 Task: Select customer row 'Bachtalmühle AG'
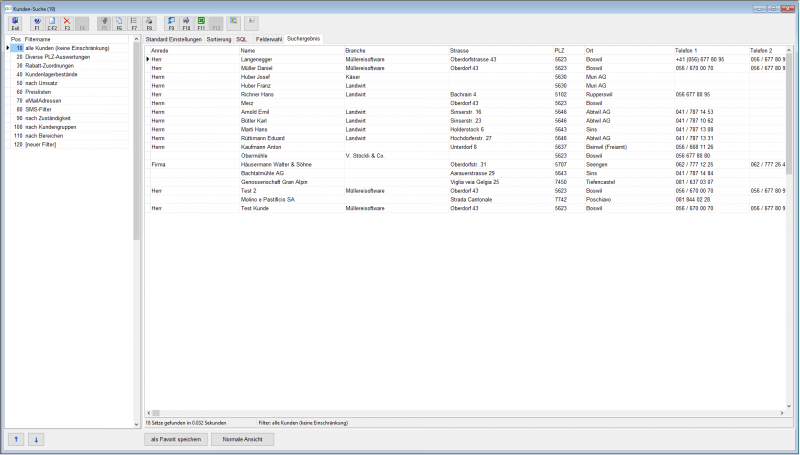[x=465, y=173]
